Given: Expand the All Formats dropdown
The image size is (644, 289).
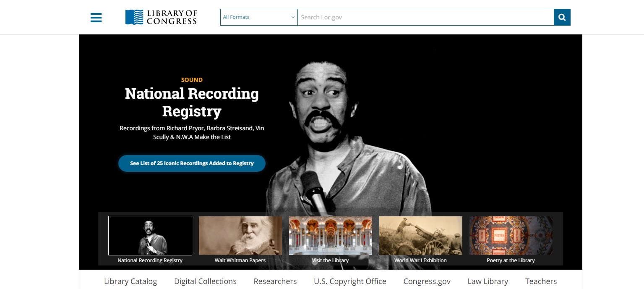Looking at the screenshot, I should pos(258,17).
